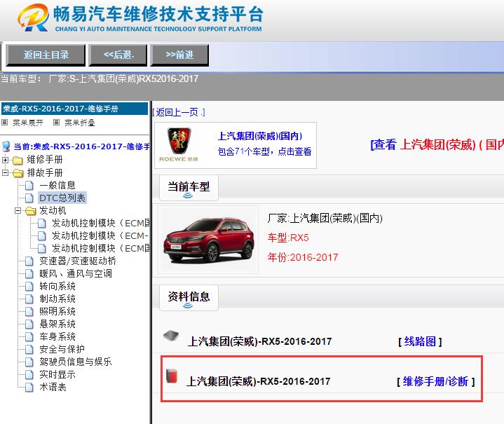Expand all menus via 菜单展开
This screenshot has height=424, width=504.
[27, 123]
